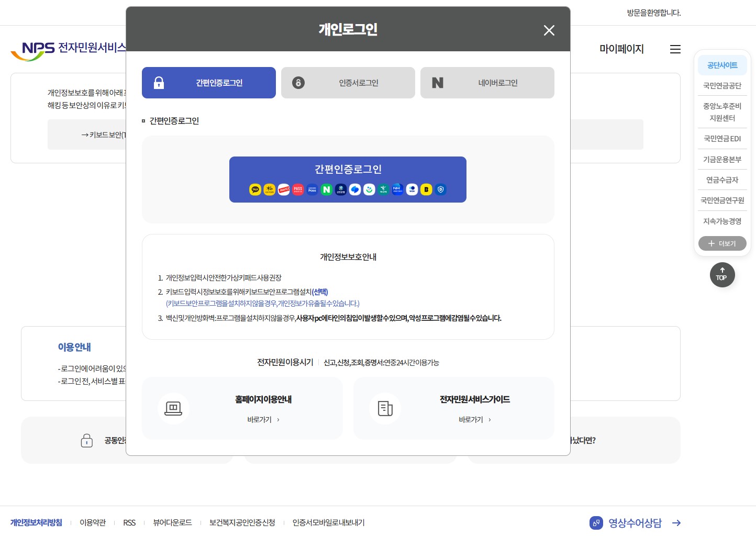Select the Hana Bank authentication icon

[x=383, y=189]
